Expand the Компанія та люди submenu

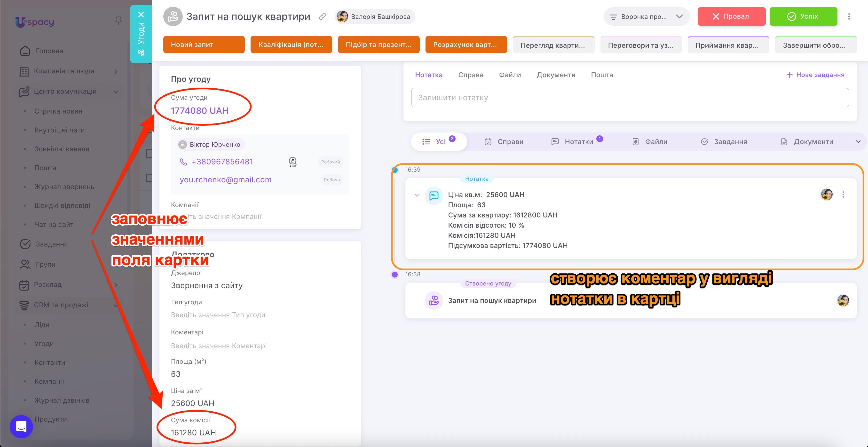click(x=116, y=71)
